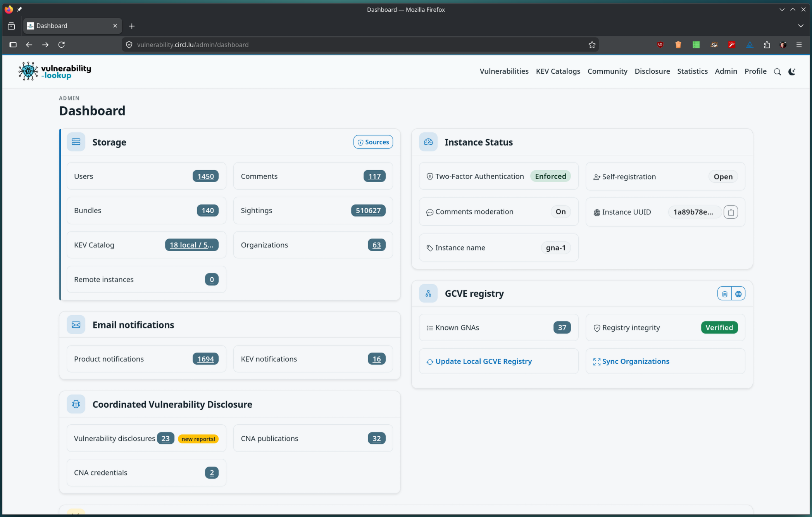
Task: Click the Email notifications envelope icon
Action: click(76, 325)
